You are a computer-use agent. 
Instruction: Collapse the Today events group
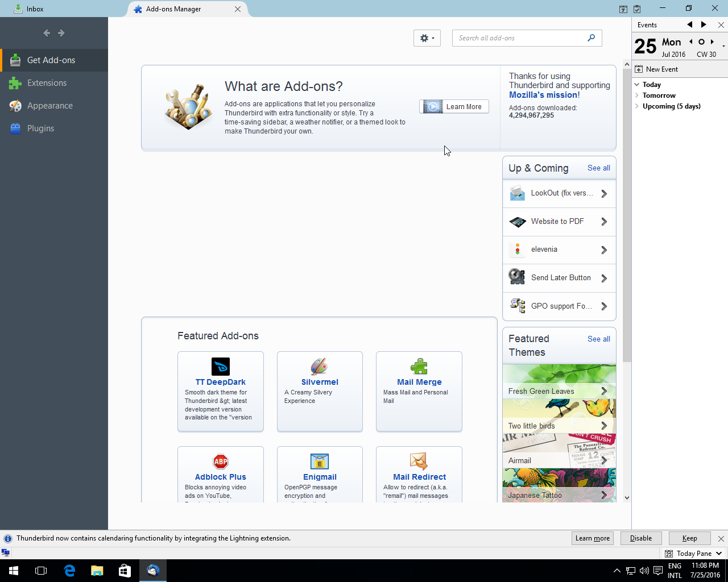click(x=637, y=85)
